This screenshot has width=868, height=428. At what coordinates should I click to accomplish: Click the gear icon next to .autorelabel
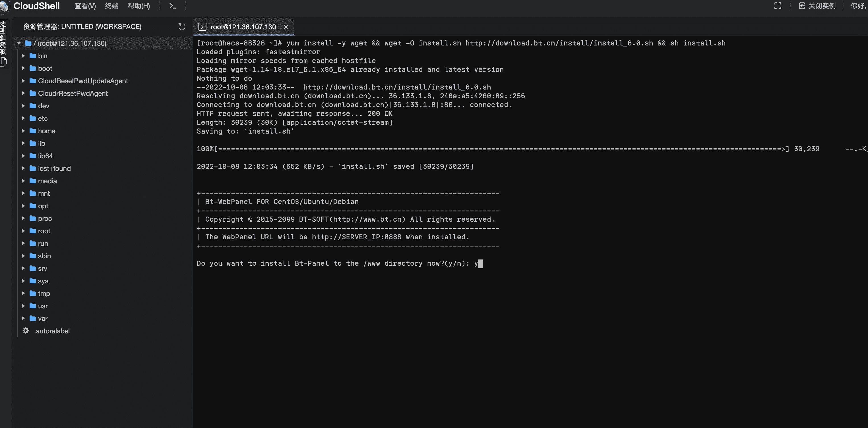pyautogui.click(x=26, y=331)
